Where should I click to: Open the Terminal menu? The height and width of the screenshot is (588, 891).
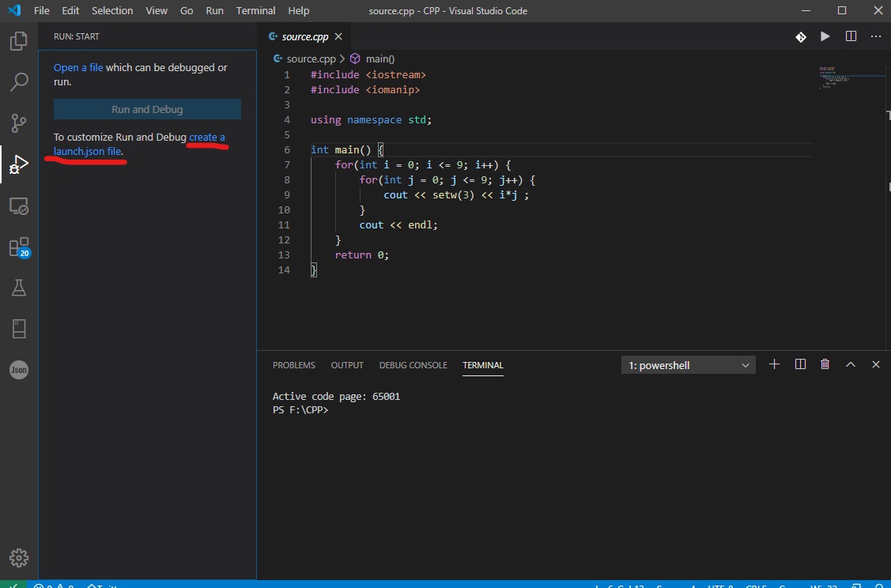[x=255, y=10]
